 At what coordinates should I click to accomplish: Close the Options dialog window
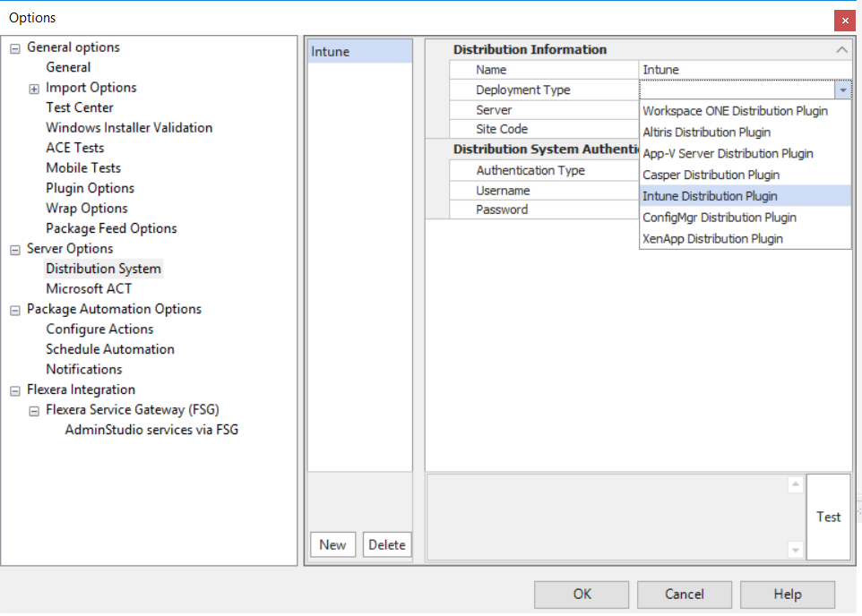tap(843, 19)
